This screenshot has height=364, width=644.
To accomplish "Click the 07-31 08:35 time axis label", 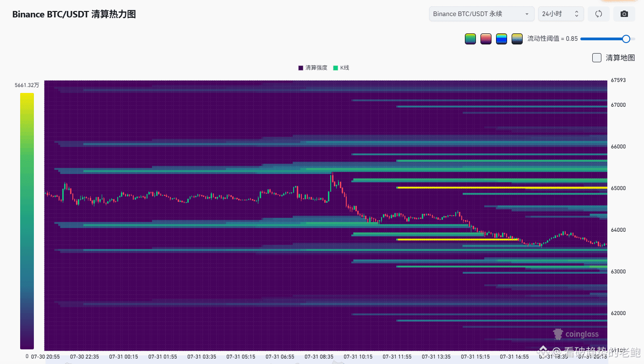I will 319,356.
